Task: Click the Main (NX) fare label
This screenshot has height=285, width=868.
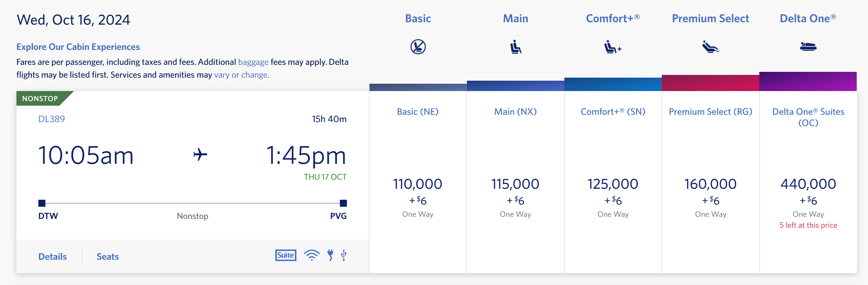Action: pyautogui.click(x=515, y=111)
